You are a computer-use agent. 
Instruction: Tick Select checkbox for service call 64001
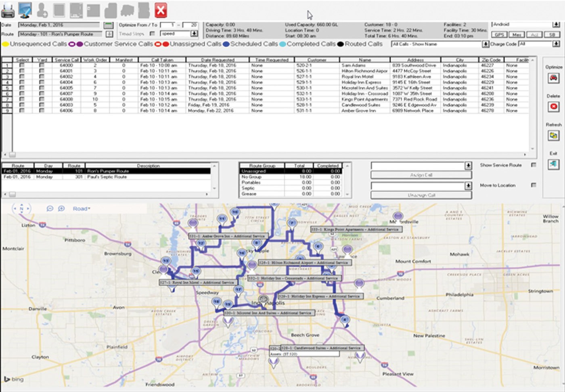pos(22,71)
